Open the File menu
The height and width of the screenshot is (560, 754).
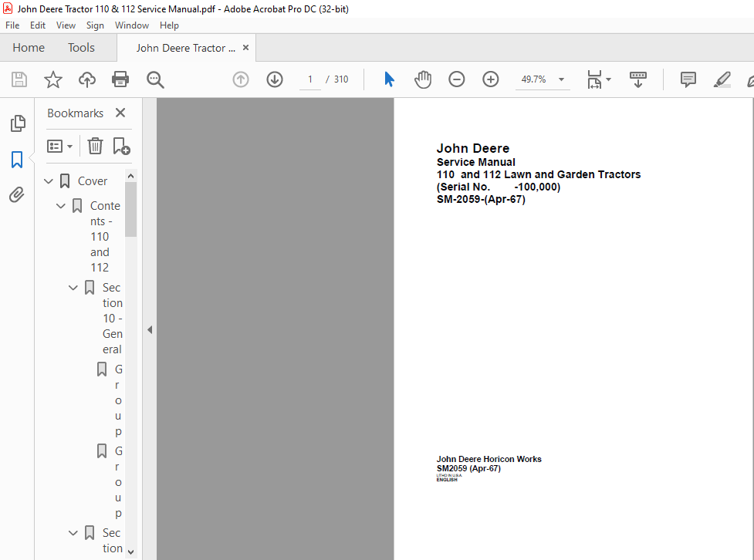pyautogui.click(x=12, y=25)
